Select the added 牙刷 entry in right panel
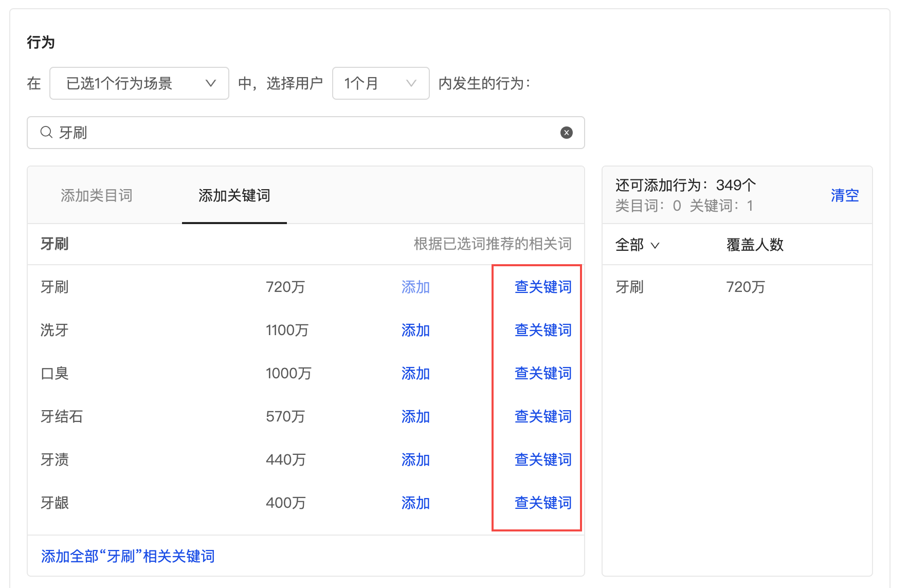 tap(629, 287)
